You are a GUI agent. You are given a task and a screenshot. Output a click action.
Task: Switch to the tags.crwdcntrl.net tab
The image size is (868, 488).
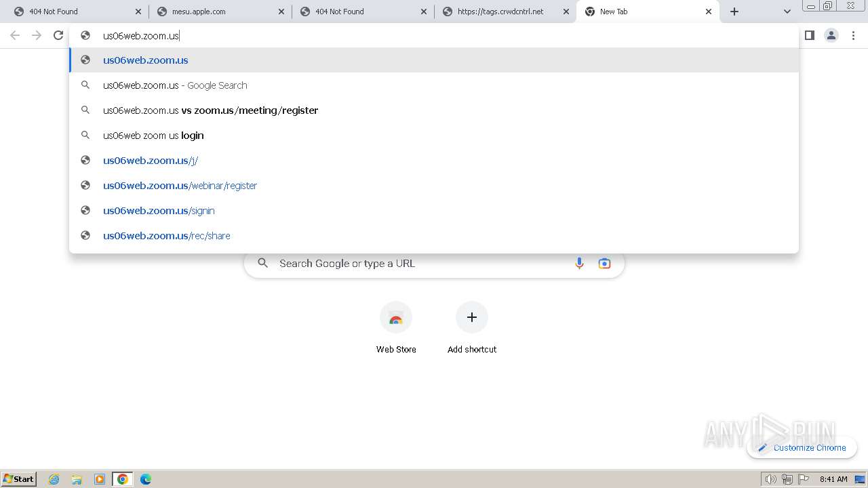point(505,12)
